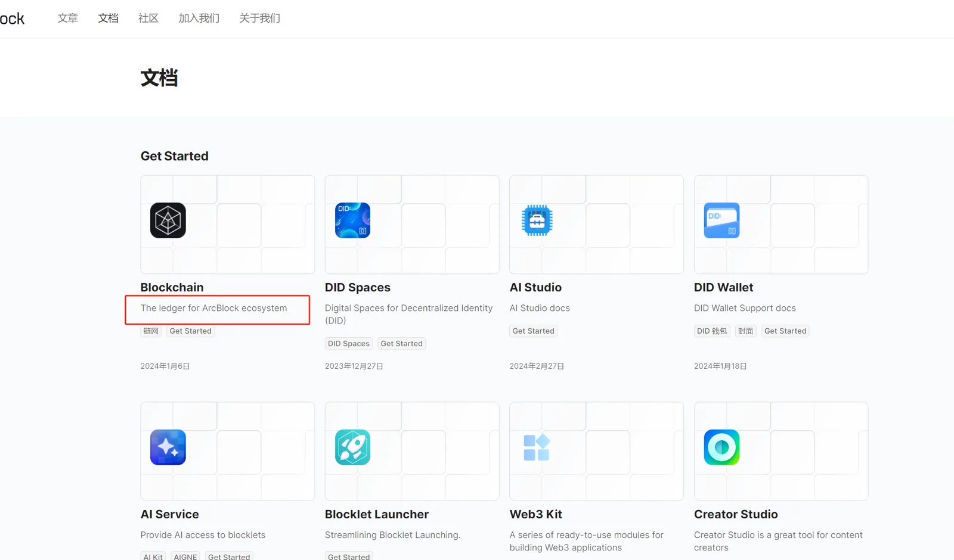Click the DID Spaces card's blue icon
954x560 pixels.
[x=352, y=220]
